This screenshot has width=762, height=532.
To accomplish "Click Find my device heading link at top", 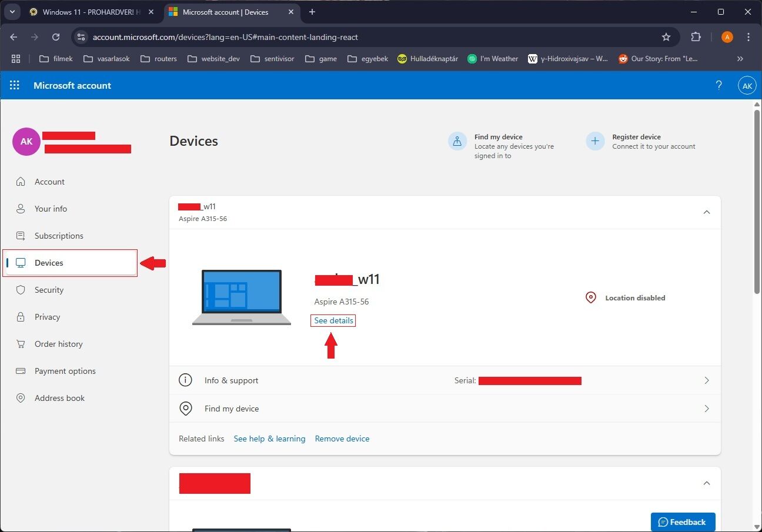I will [x=499, y=137].
